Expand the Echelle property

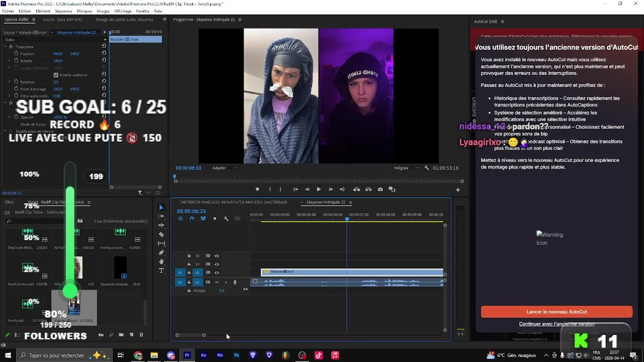(x=9, y=61)
